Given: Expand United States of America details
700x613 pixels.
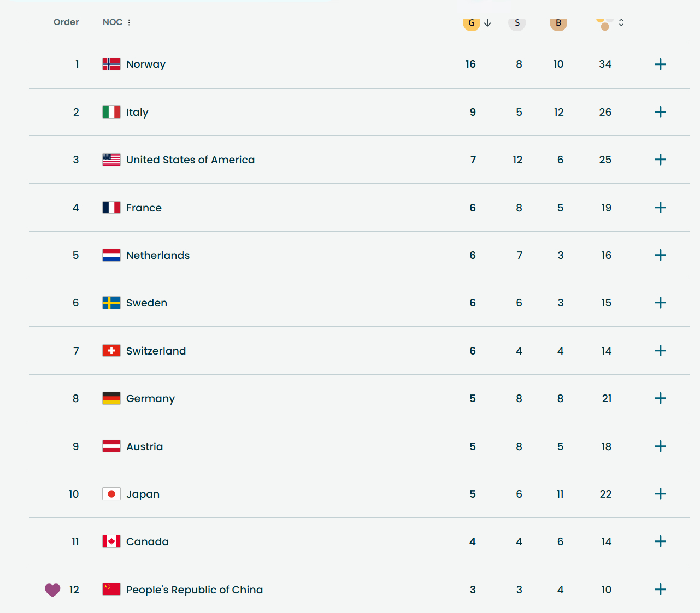Looking at the screenshot, I should point(660,160).
